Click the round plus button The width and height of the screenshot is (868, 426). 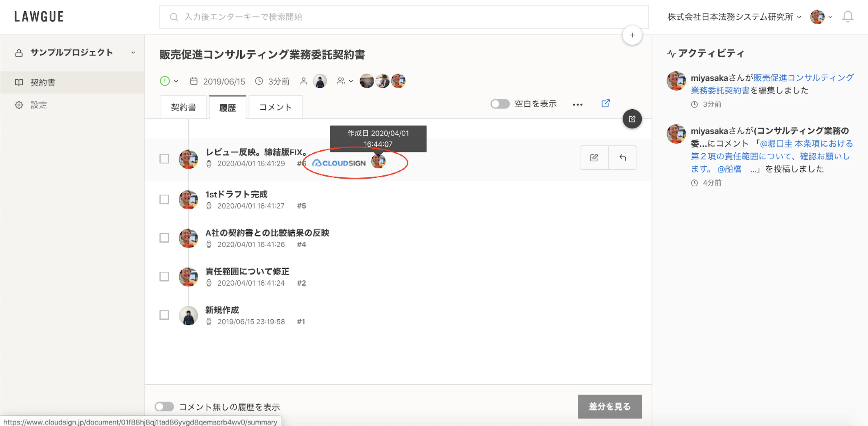click(632, 35)
